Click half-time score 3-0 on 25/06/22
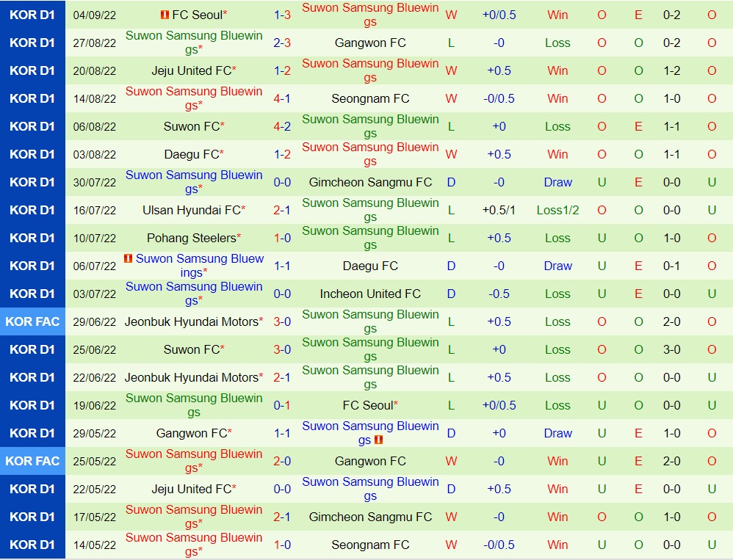 pos(672,349)
